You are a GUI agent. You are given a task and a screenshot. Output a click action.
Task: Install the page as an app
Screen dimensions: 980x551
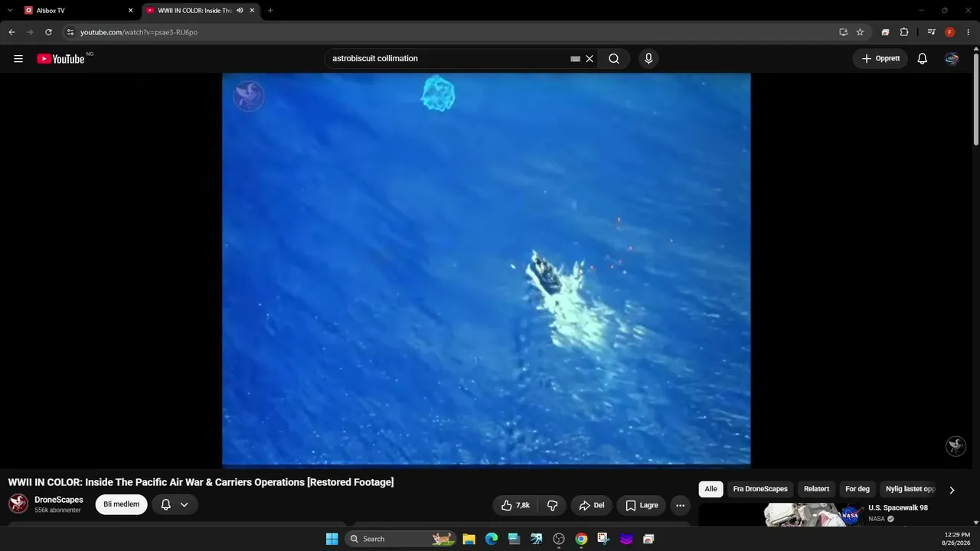pos(843,32)
